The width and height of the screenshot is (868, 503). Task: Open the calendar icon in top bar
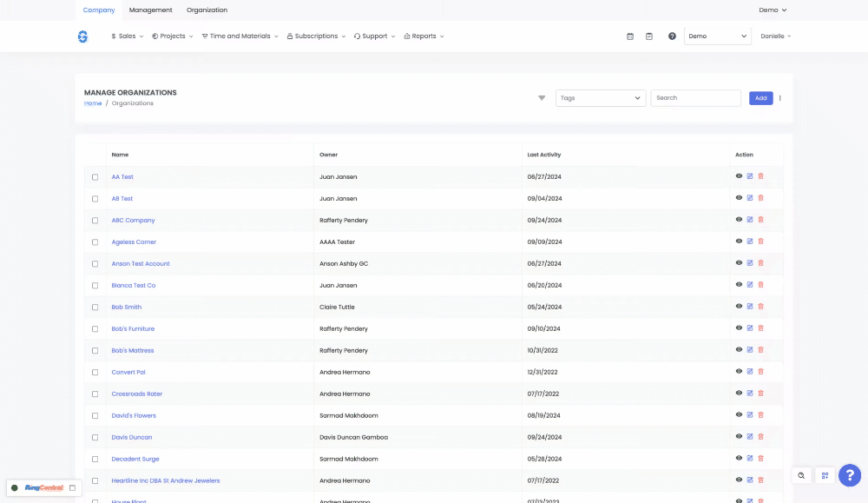click(x=630, y=36)
